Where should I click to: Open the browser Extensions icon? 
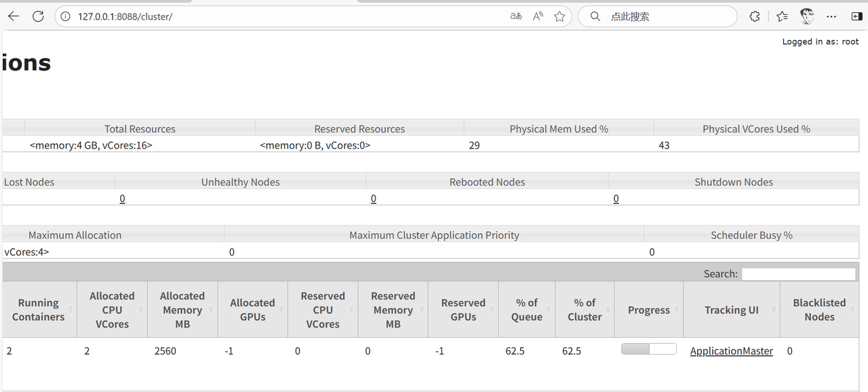pyautogui.click(x=755, y=16)
